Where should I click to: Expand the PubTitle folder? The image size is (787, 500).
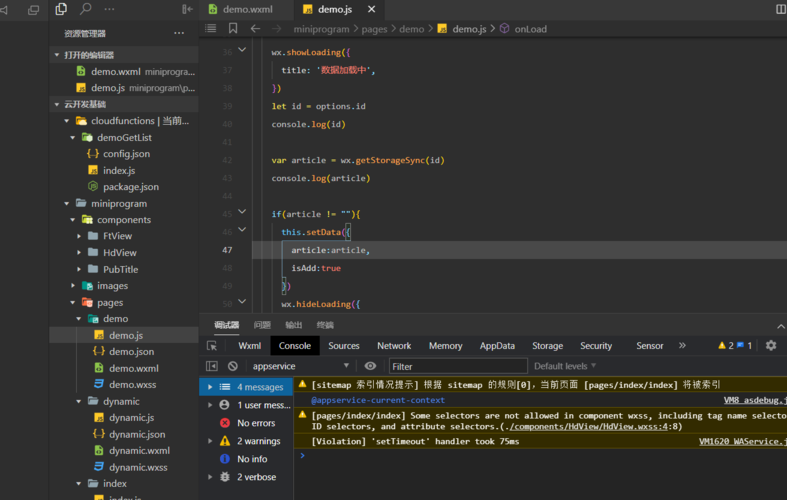(79, 269)
